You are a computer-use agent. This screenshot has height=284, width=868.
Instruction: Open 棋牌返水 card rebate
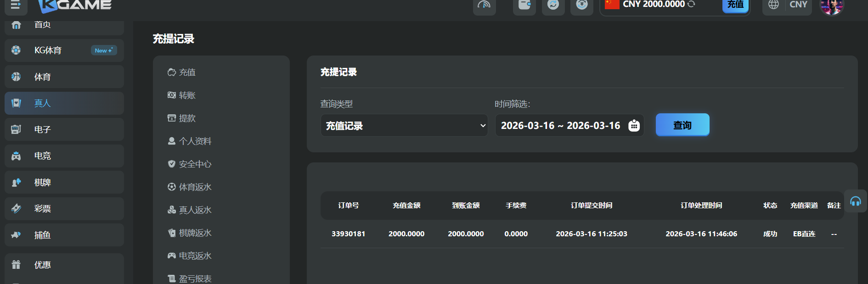point(190,233)
